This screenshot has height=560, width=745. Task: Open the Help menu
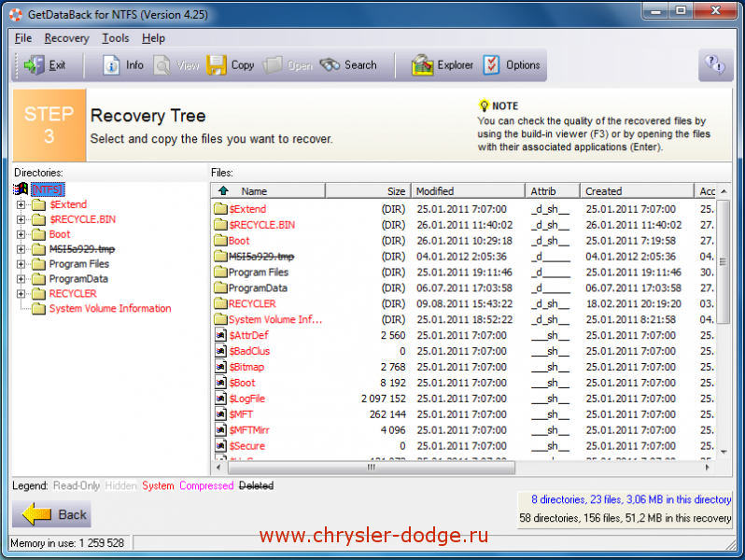pos(153,38)
